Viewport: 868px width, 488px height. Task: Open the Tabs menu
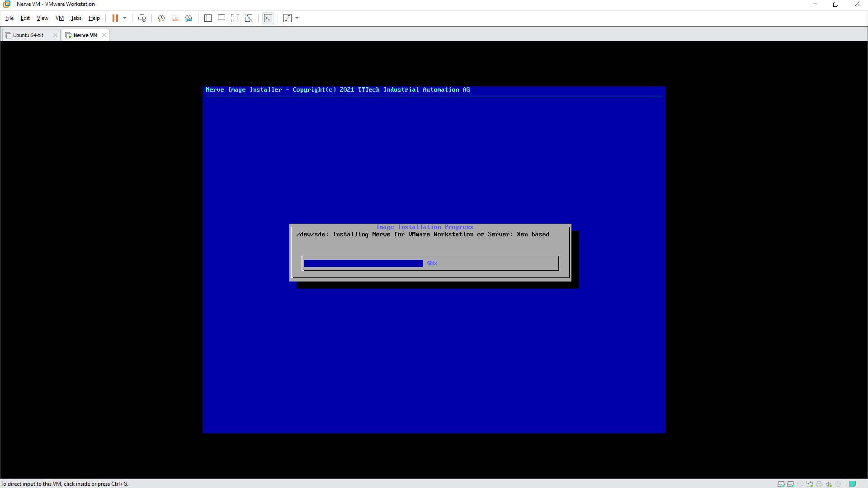tap(76, 18)
